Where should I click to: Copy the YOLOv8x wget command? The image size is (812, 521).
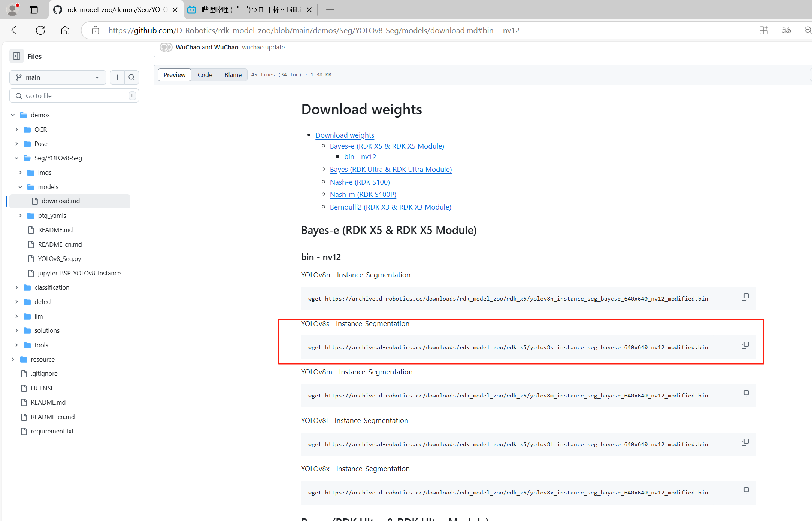(x=745, y=491)
